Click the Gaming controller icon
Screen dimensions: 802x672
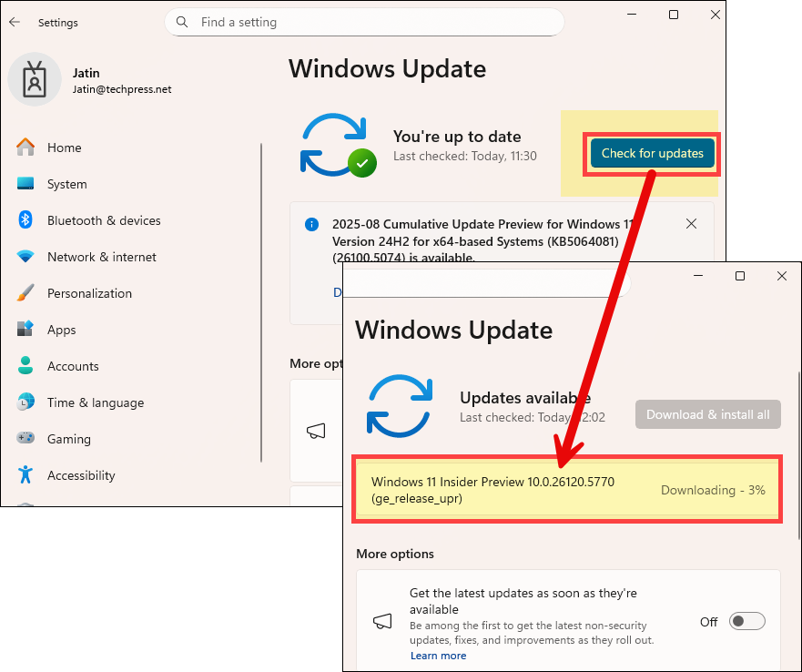[25, 438]
